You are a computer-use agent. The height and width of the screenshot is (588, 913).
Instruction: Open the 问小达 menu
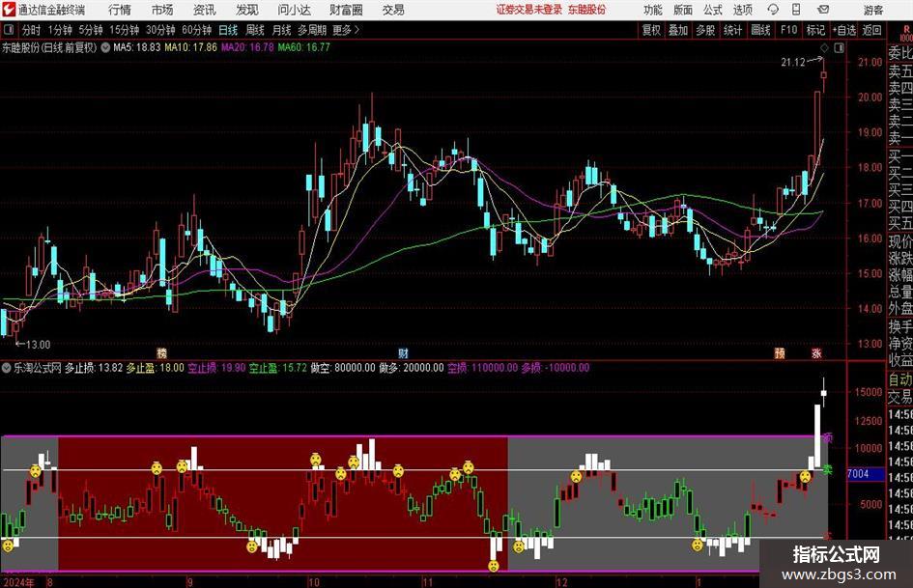click(x=294, y=10)
